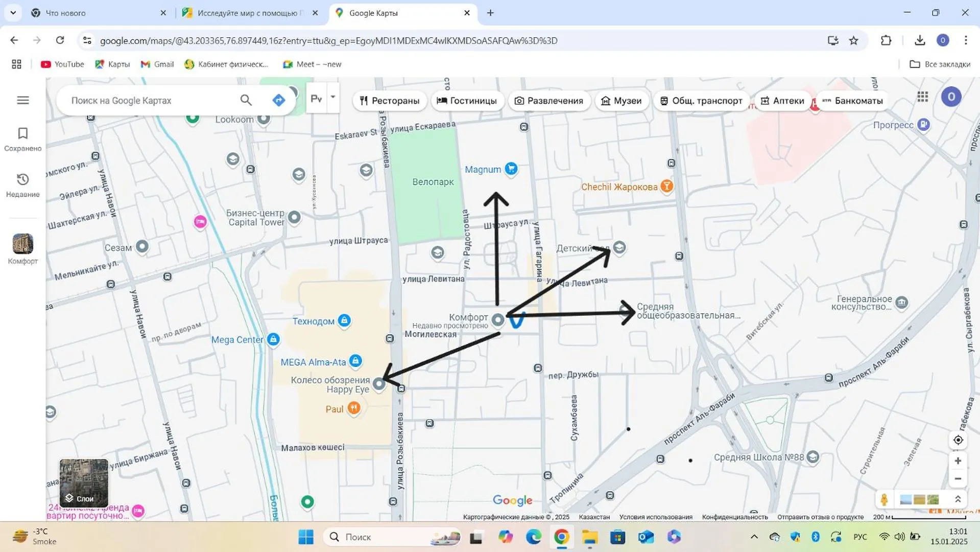Zoom in on the map
The width and height of the screenshot is (980, 552).
click(x=958, y=461)
